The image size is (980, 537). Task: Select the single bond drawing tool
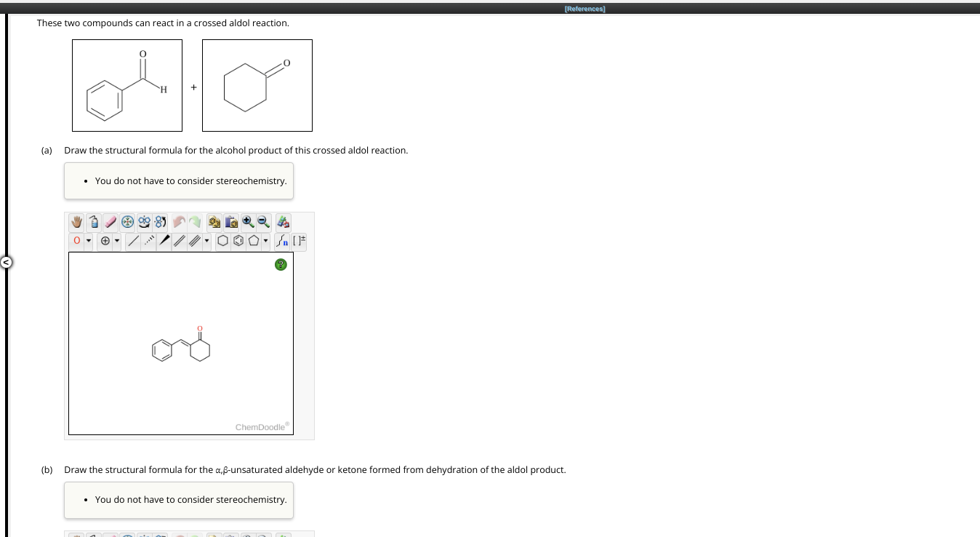click(133, 240)
